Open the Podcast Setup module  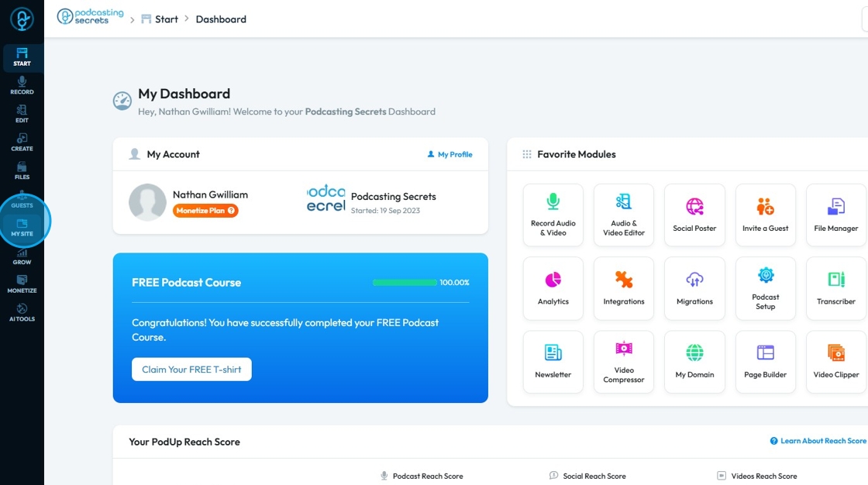766,288
